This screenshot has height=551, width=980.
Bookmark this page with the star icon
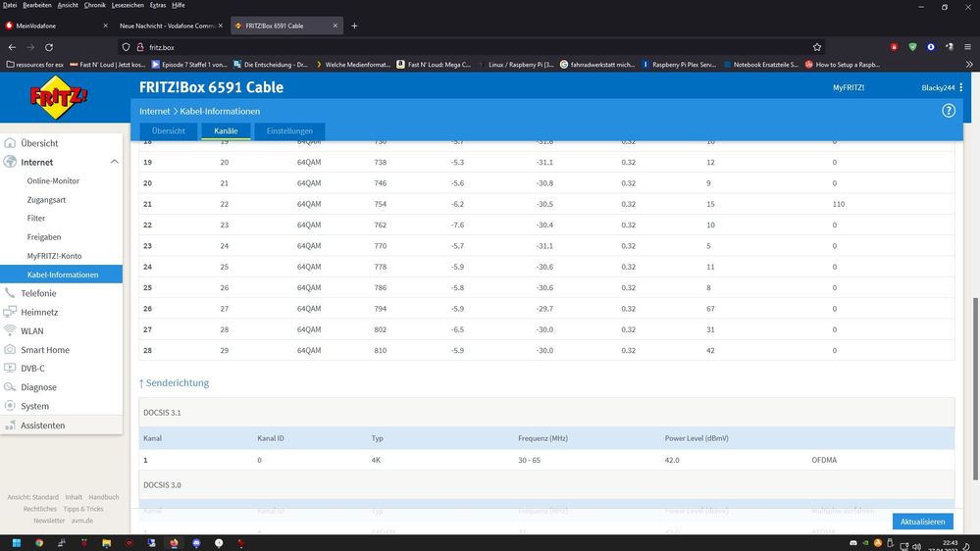817,47
